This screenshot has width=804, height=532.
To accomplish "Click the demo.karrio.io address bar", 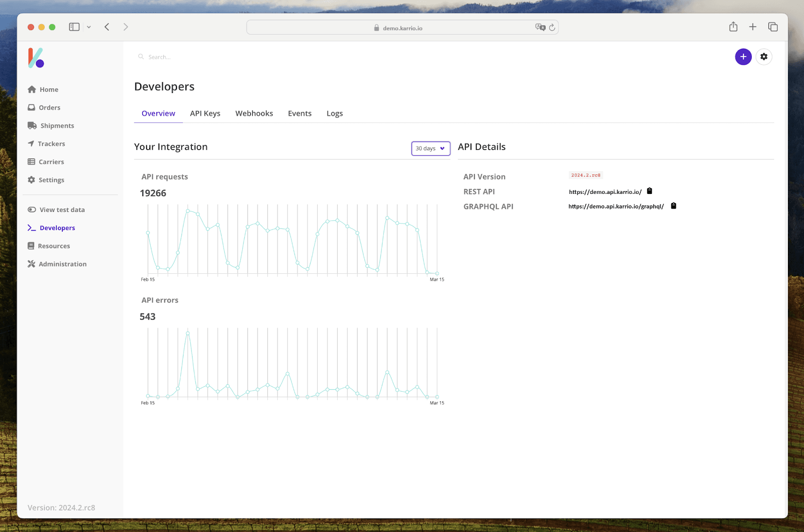I will [x=402, y=28].
